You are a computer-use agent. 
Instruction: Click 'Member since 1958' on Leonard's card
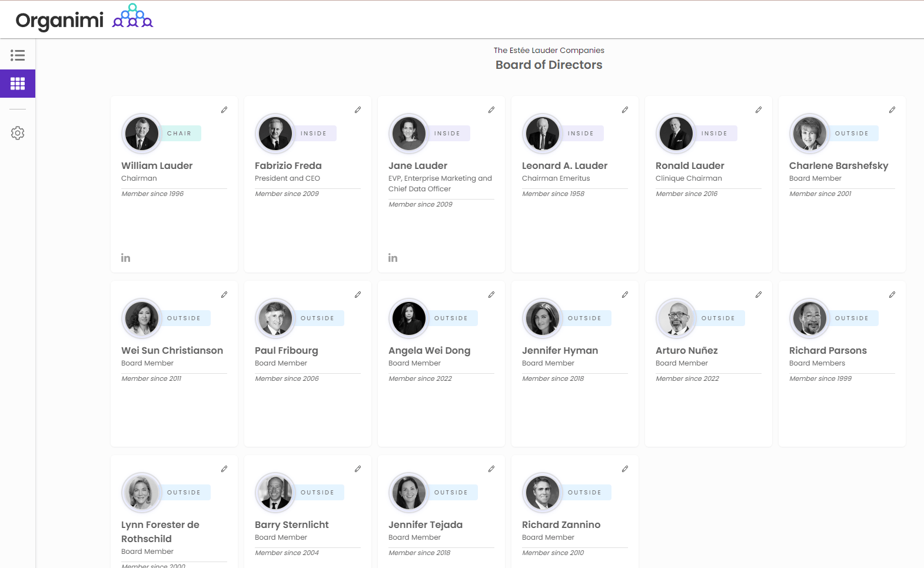tap(553, 194)
